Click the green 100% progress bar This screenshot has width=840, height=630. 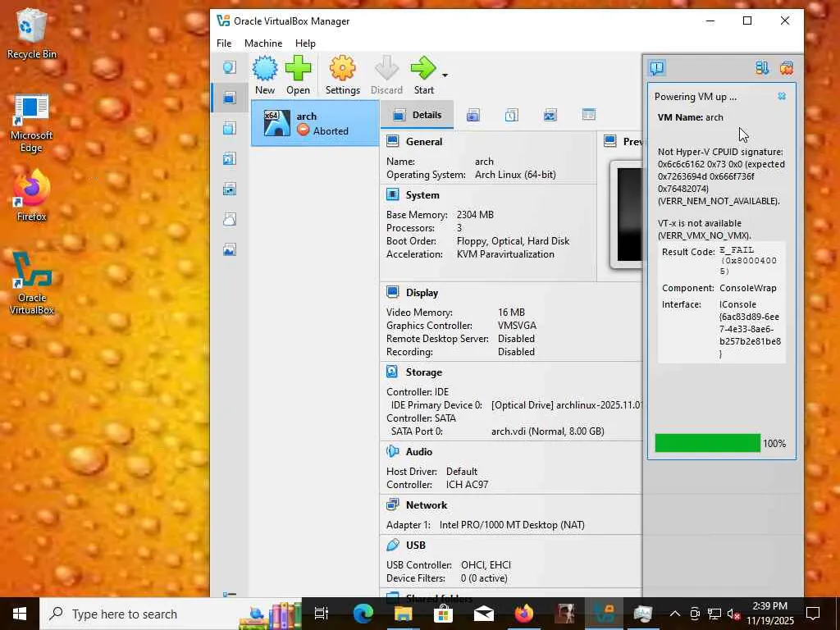pyautogui.click(x=707, y=443)
